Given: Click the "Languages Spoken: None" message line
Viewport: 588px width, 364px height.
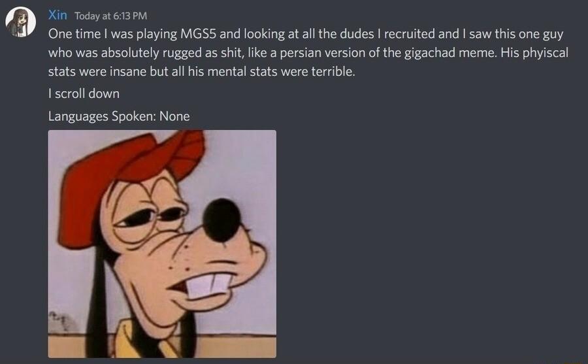Looking at the screenshot, I should tap(119, 116).
